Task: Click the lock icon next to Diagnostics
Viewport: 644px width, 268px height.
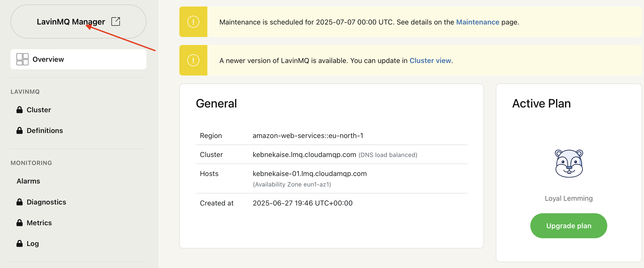Action: [19, 202]
